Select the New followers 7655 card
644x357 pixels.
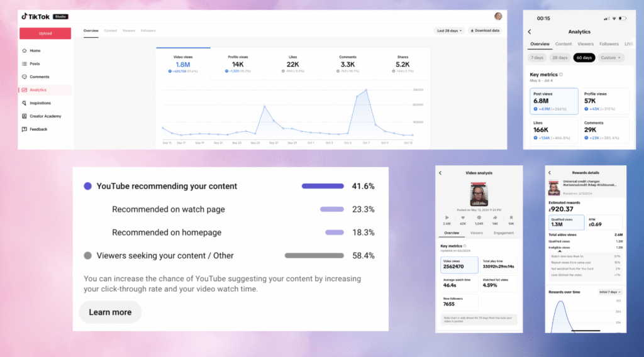[x=459, y=302]
